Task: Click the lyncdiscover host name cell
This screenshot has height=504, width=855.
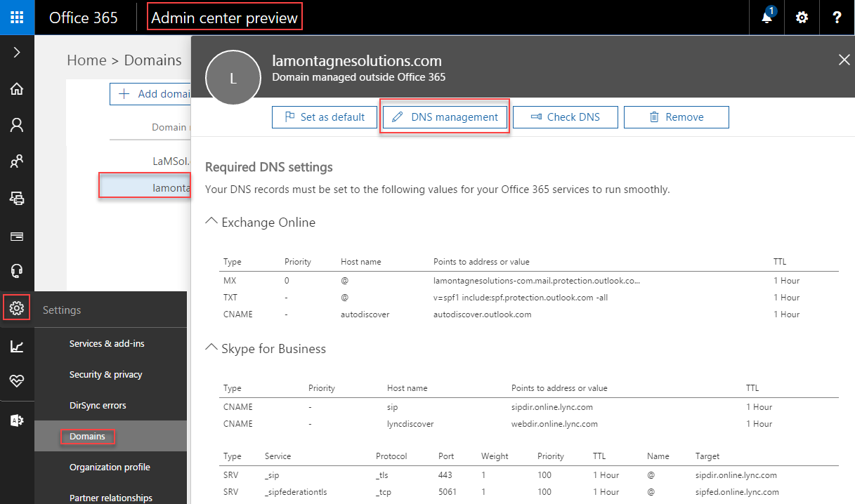Action: point(410,424)
